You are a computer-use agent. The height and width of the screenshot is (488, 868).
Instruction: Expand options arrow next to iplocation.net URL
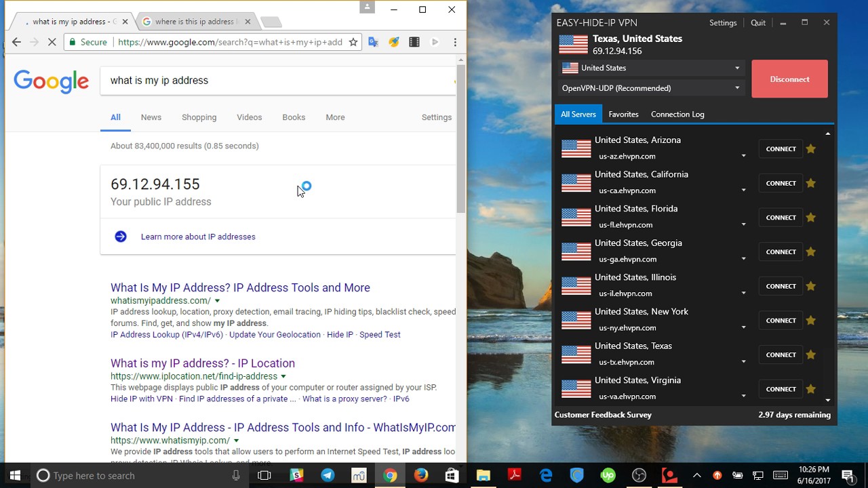(x=283, y=376)
